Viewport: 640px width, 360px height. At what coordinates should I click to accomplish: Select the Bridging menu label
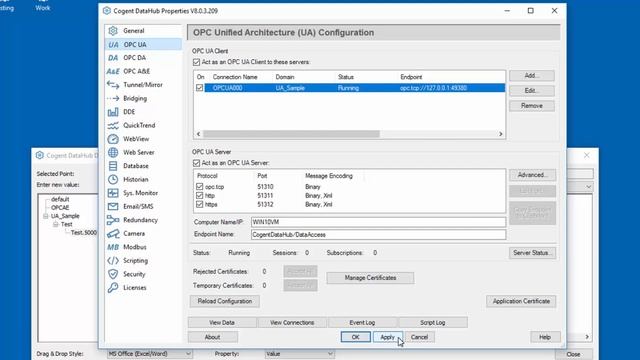135,98
